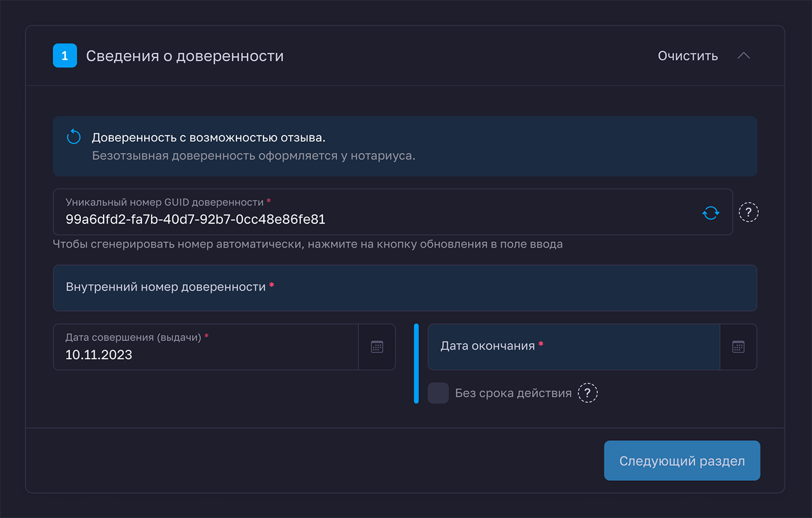Enable Без срока действия checkbox

tap(438, 393)
